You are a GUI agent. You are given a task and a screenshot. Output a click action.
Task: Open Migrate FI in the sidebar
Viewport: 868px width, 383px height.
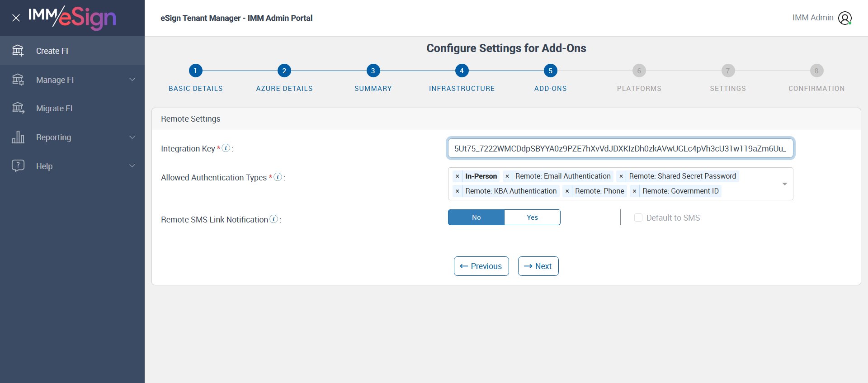point(54,109)
